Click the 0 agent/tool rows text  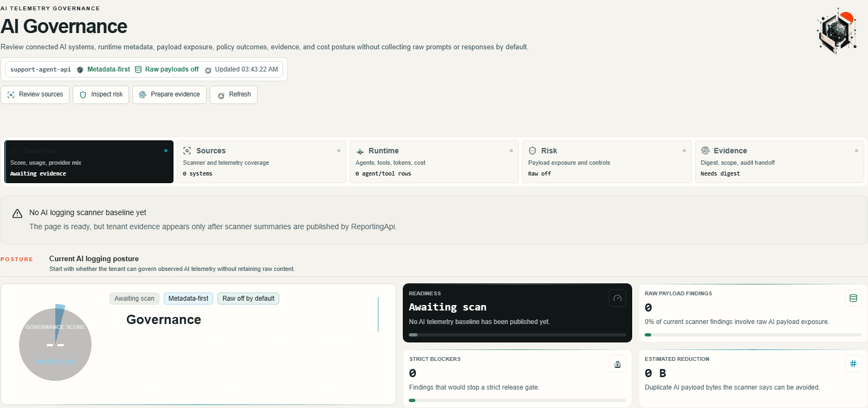tap(383, 174)
